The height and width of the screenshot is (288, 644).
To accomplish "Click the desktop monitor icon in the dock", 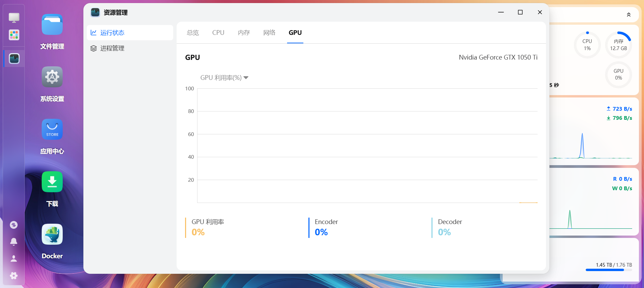I will [x=14, y=18].
